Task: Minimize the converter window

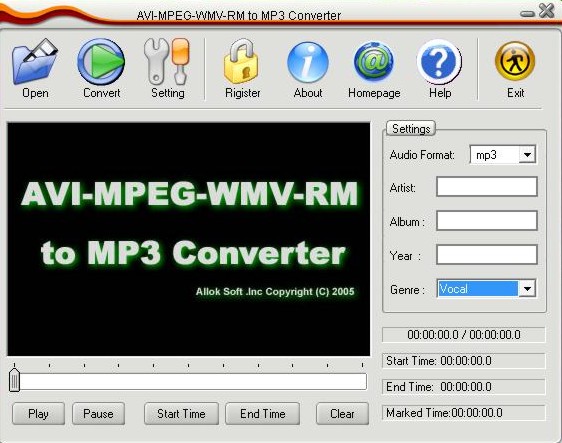Action: coord(527,14)
